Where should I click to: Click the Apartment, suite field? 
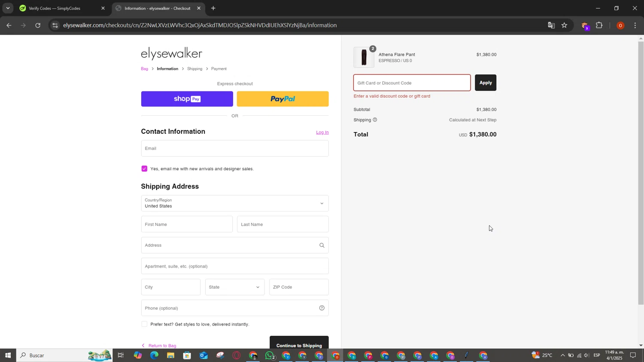click(235, 266)
